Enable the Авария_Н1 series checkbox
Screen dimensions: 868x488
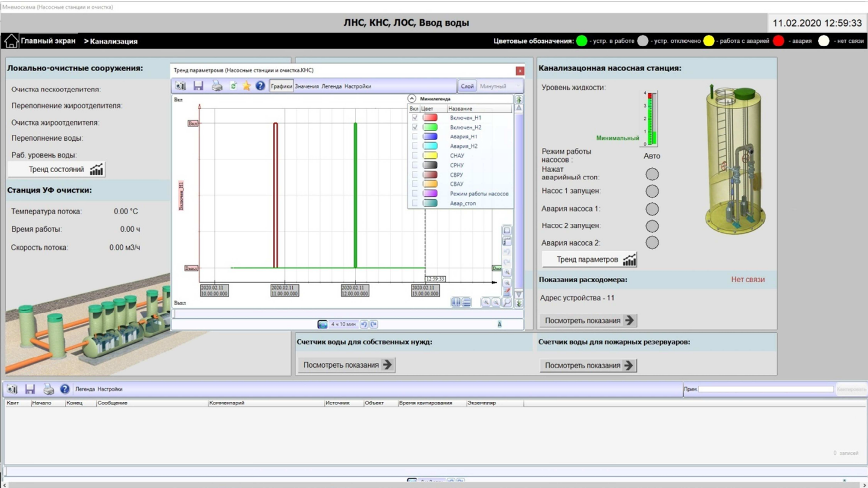click(414, 137)
